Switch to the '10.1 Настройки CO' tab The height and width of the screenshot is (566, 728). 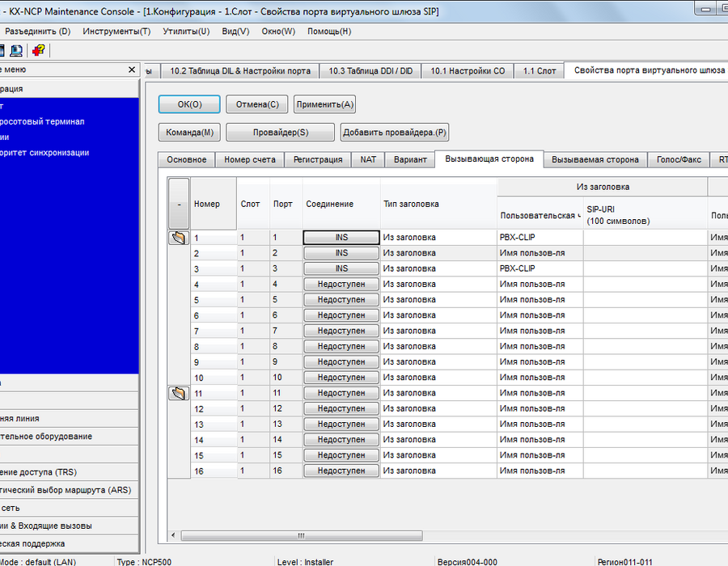pos(468,71)
